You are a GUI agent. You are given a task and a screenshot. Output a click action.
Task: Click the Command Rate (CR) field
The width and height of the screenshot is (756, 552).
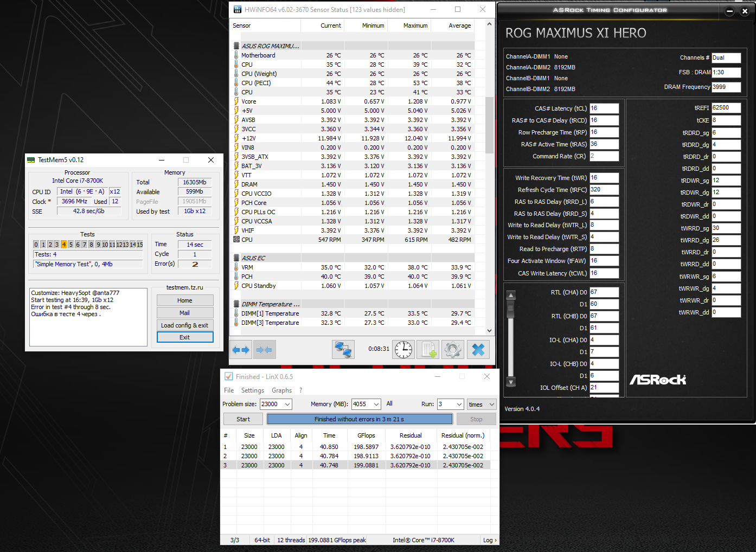click(x=604, y=156)
